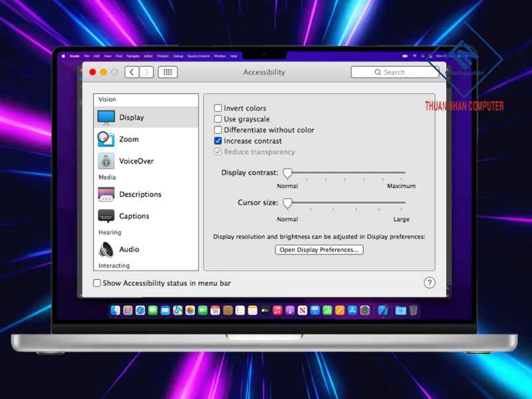Select the Captions sidebar item
The image size is (532, 399).
point(134,216)
